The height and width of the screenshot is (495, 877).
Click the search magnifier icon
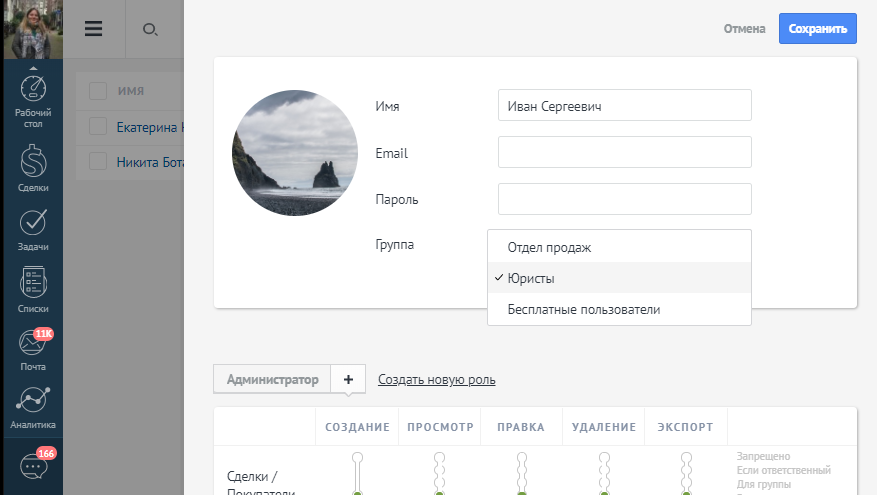[150, 29]
